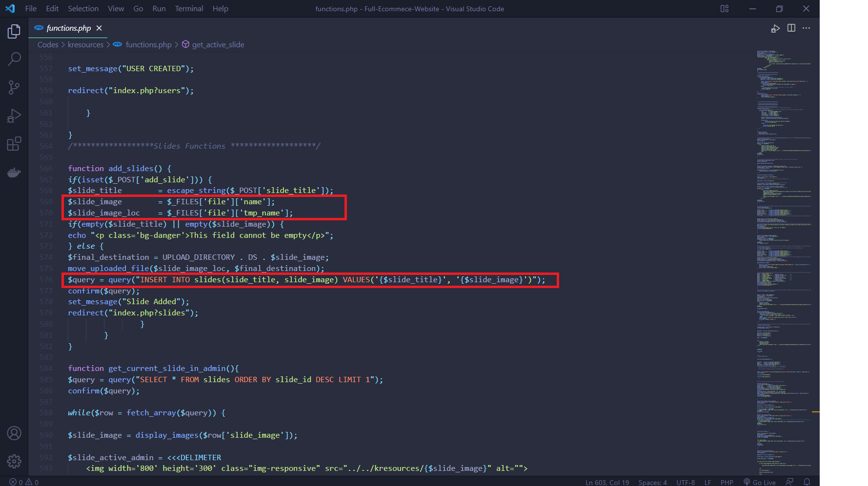868x486 pixels.
Task: Open the Run menu
Action: click(159, 9)
